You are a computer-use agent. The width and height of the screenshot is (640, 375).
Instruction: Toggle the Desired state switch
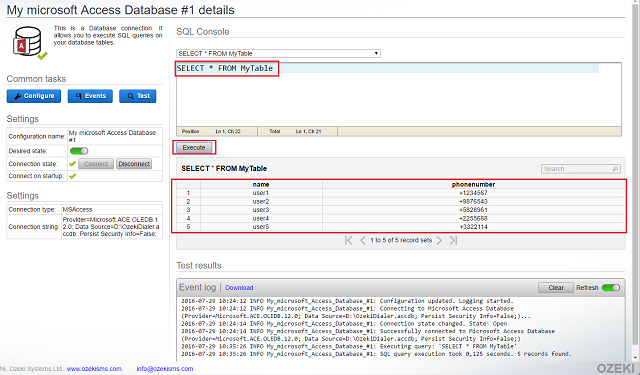[79, 151]
